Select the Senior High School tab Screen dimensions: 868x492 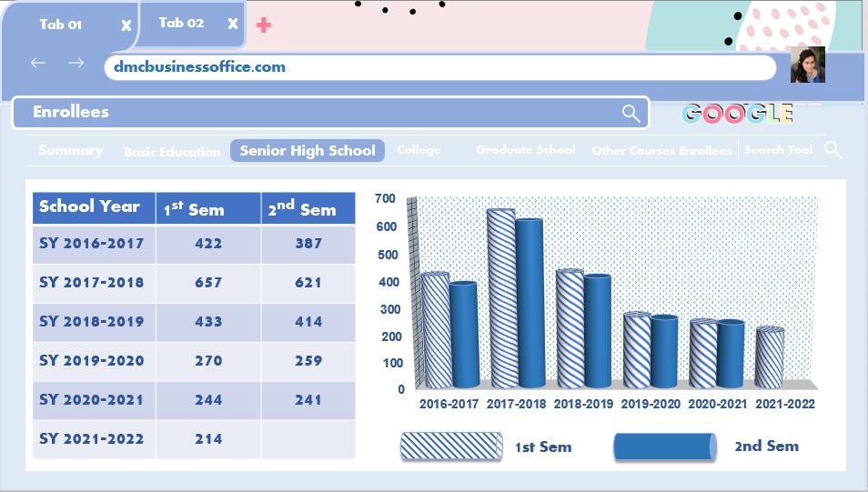coord(308,151)
